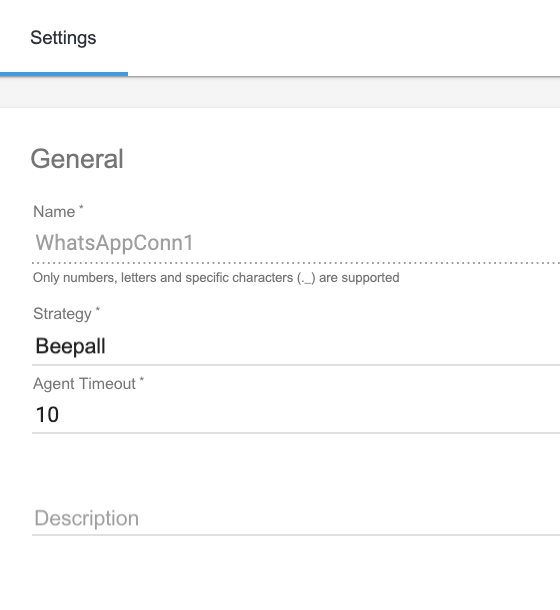Click the empty tab bar area beside Settings
This screenshot has width=560, height=610.
coord(344,38)
